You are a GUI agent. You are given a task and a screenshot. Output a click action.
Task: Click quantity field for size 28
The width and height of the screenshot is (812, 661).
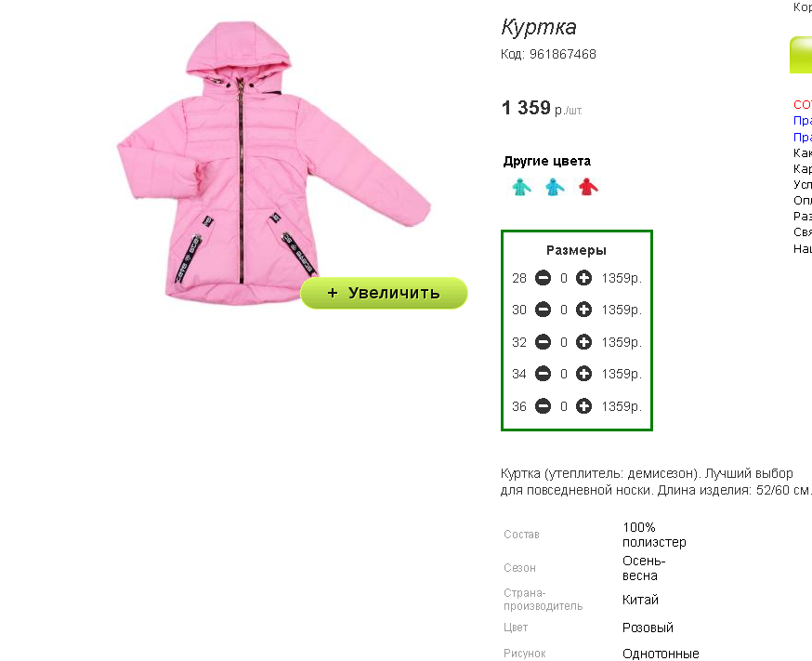(x=563, y=279)
